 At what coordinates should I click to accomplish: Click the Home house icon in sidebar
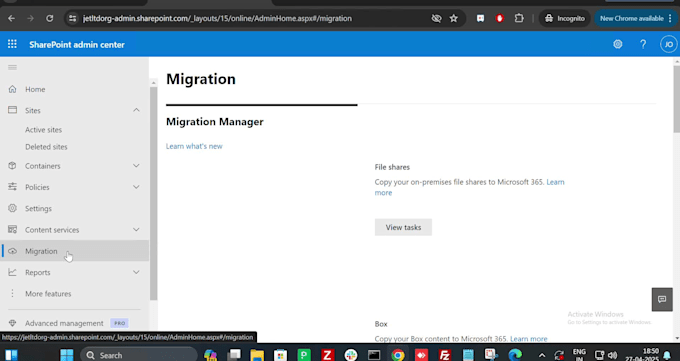point(13,89)
